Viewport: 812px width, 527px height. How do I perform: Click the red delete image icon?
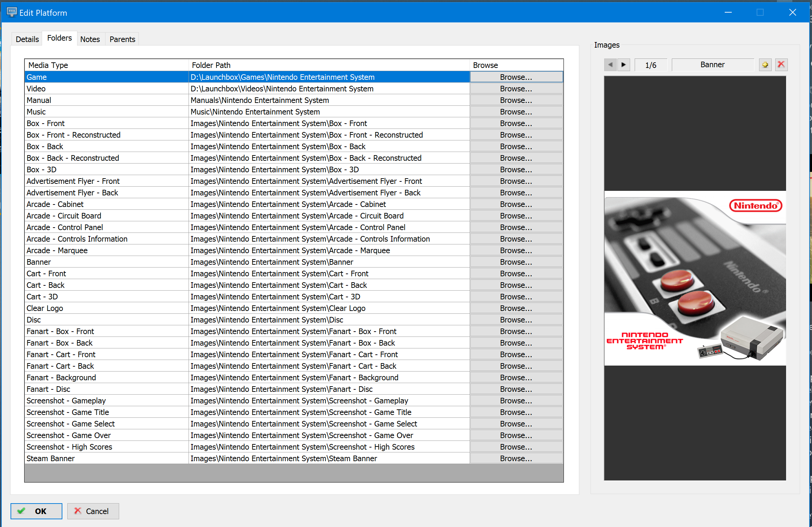[781, 65]
